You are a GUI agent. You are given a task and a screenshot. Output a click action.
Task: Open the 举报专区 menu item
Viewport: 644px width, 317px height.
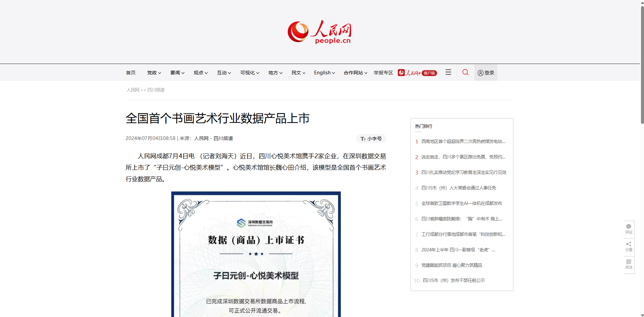(x=383, y=73)
